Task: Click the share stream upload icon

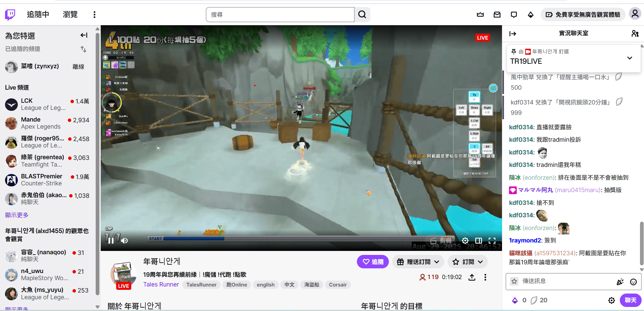Action: pyautogui.click(x=472, y=277)
